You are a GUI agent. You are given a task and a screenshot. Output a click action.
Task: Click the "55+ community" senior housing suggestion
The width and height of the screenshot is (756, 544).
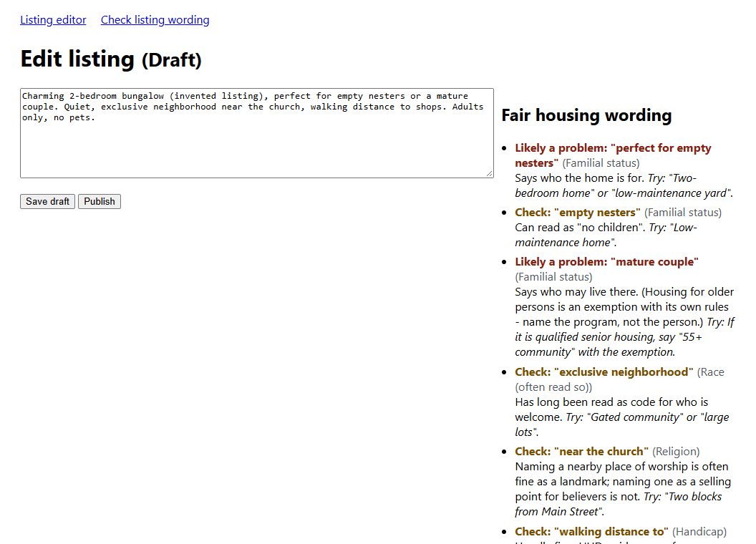coord(624,336)
